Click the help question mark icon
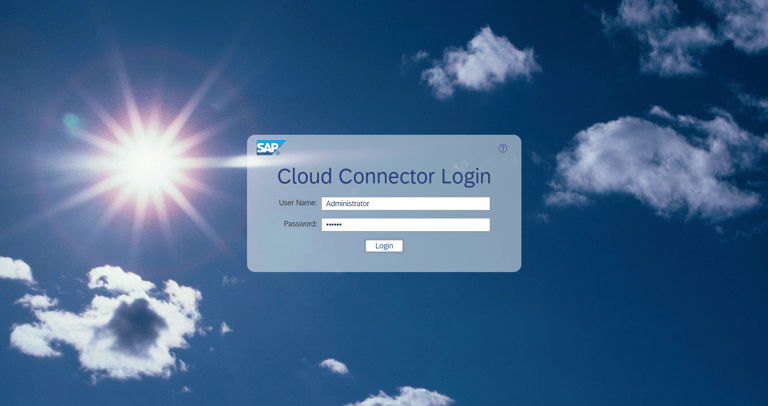Viewport: 768px width, 406px height. 503,148
